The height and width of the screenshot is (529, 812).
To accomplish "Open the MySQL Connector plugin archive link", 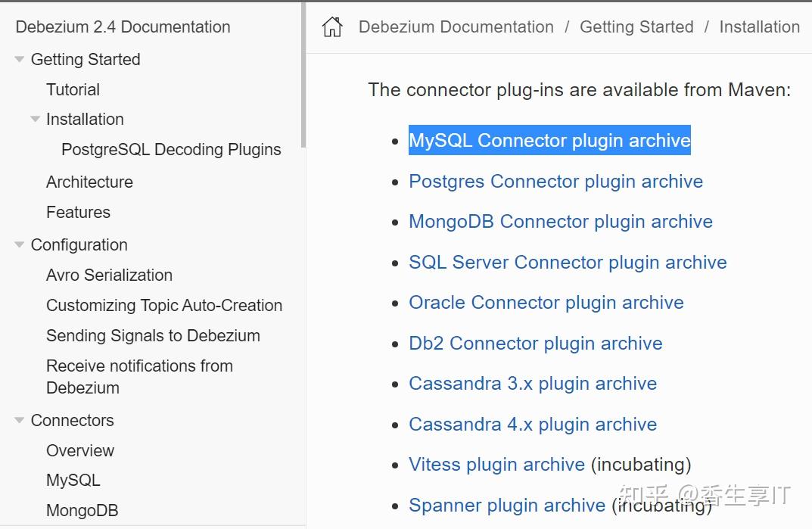I will coord(549,141).
